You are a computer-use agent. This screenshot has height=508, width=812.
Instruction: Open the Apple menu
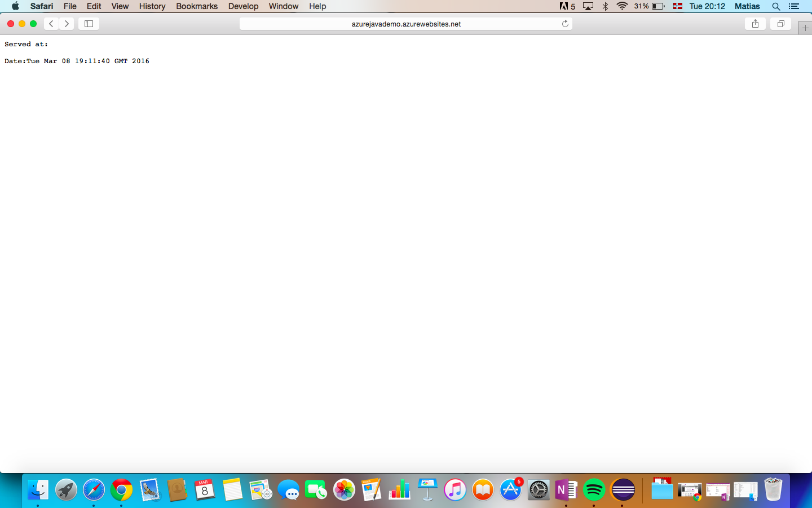(x=15, y=6)
